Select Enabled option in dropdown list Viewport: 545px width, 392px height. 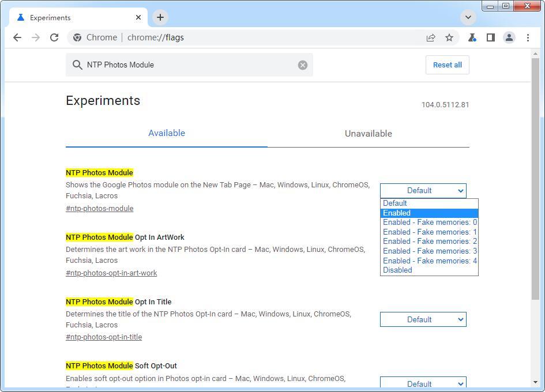(429, 213)
